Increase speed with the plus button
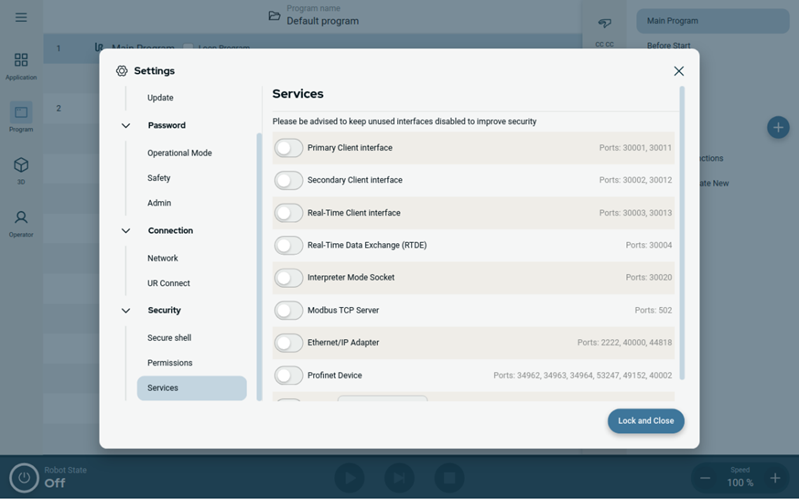 775,478
